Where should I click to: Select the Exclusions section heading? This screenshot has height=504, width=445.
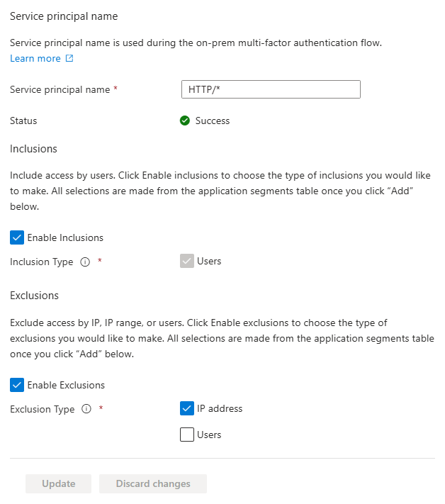pos(34,295)
